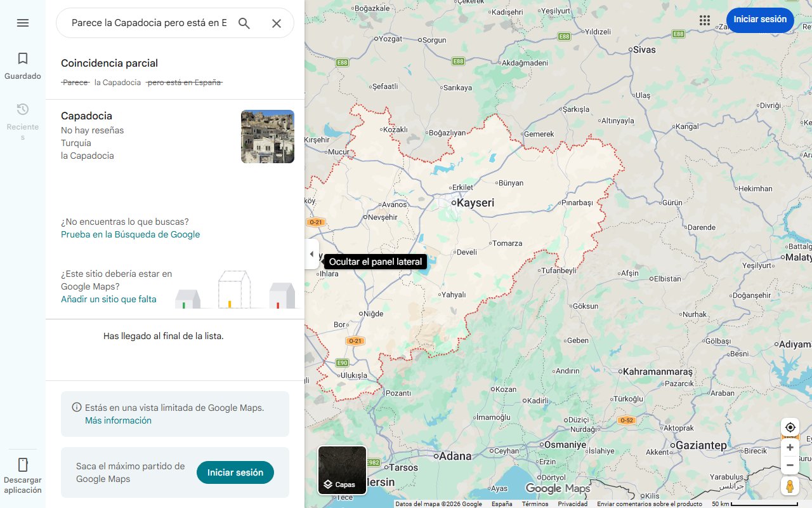Collapse the side panel with the chevron
The image size is (812, 508).
[312, 253]
